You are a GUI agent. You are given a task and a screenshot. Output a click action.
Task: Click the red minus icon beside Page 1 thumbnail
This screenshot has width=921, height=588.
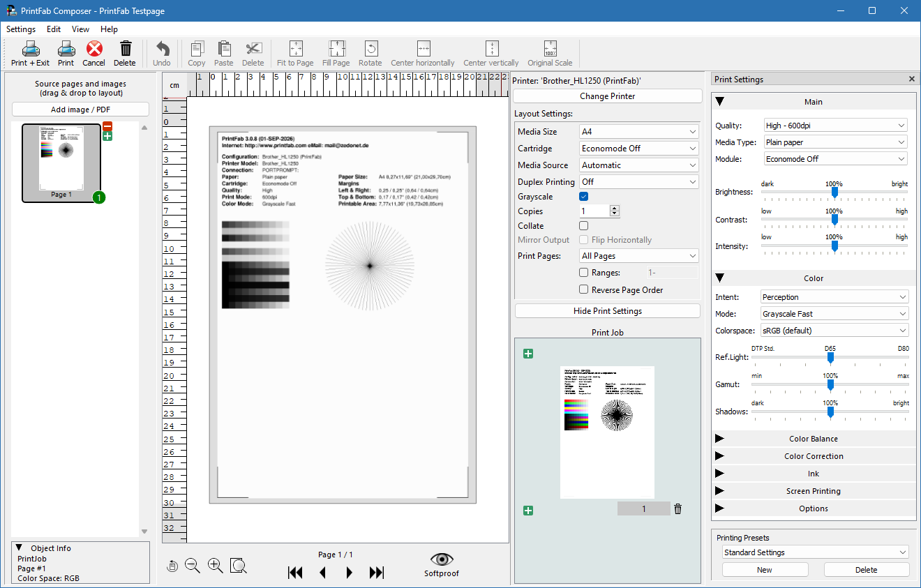click(107, 126)
